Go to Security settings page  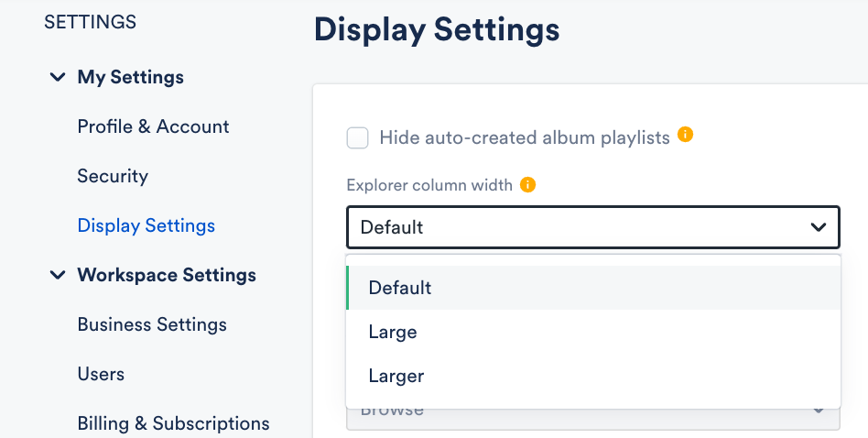tap(113, 176)
